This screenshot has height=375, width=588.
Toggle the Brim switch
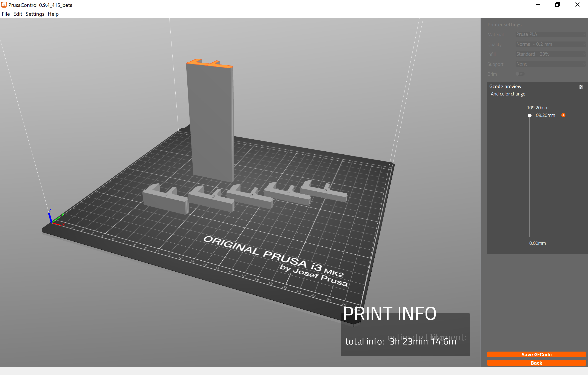[520, 74]
